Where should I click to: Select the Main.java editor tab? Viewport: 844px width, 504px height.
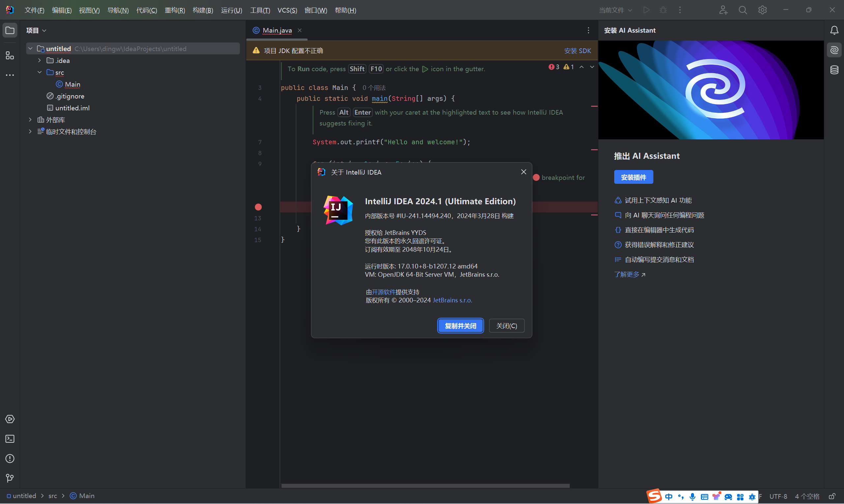(277, 31)
